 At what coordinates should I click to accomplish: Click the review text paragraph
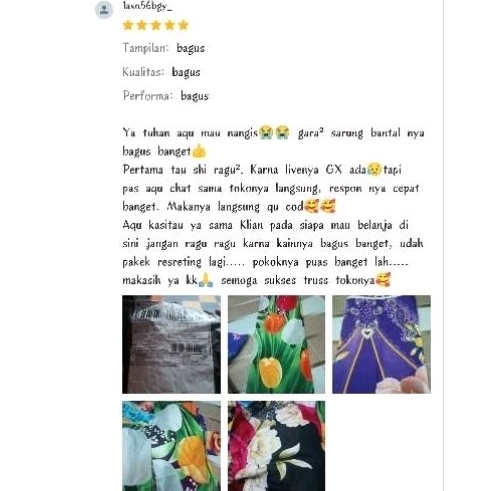[x=273, y=206]
